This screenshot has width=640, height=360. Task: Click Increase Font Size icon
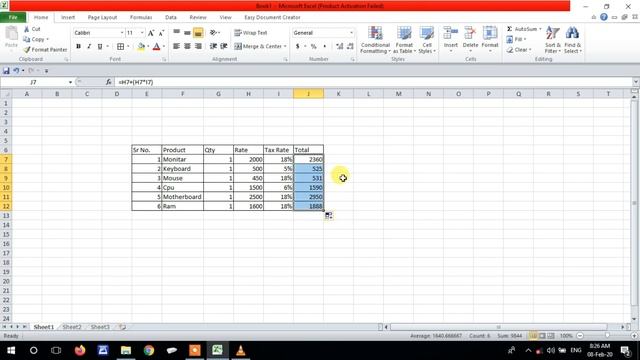151,33
